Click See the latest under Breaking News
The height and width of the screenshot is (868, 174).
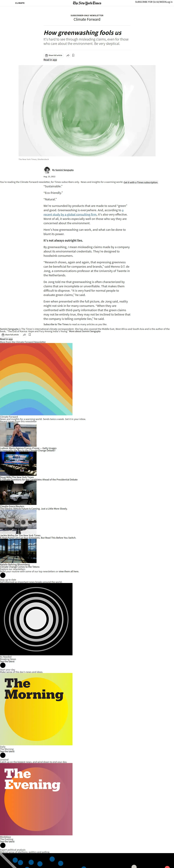click(7, 661)
